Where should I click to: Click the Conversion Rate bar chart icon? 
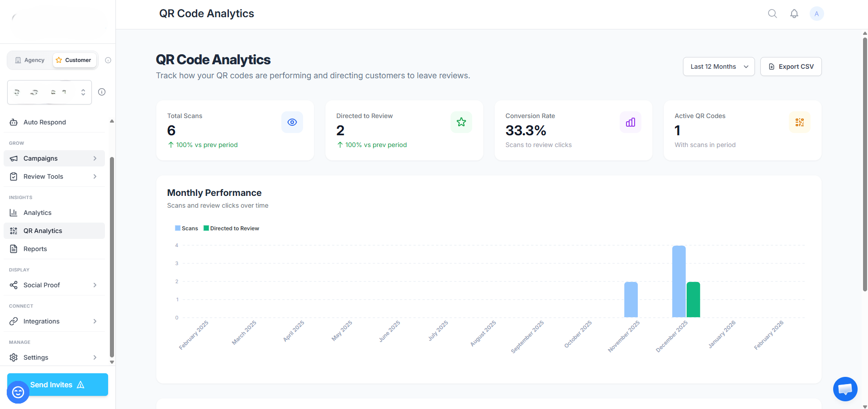(630, 122)
